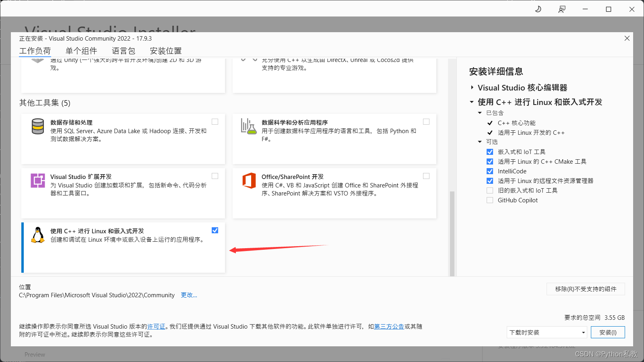Screen dimensions: 644x362
Task: Switch to the 工作负荷 tab
Action: pyautogui.click(x=35, y=51)
